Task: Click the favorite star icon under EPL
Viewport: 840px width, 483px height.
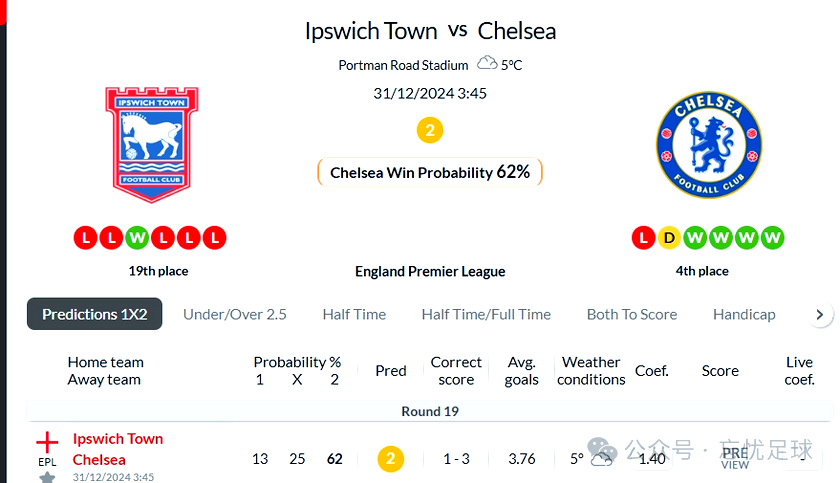Action: pyautogui.click(x=47, y=477)
